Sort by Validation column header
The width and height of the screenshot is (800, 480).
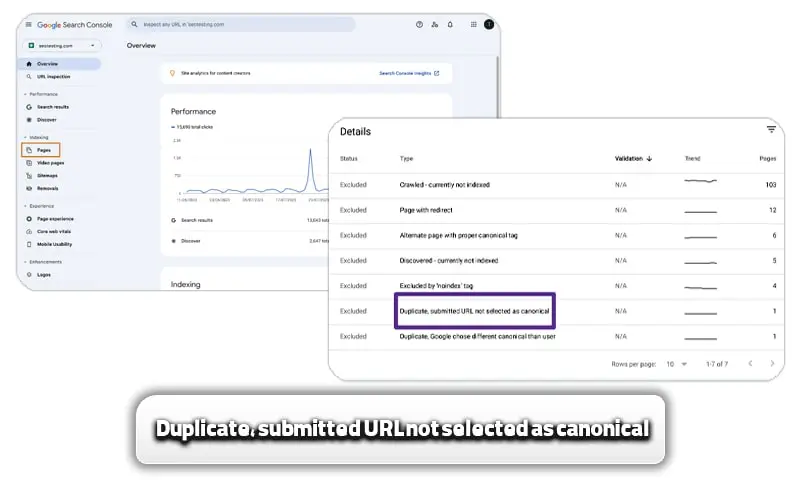(x=629, y=159)
